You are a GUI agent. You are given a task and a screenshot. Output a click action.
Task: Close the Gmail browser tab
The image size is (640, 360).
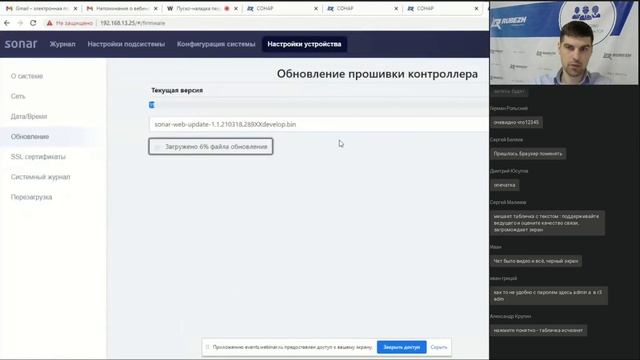[75, 8]
